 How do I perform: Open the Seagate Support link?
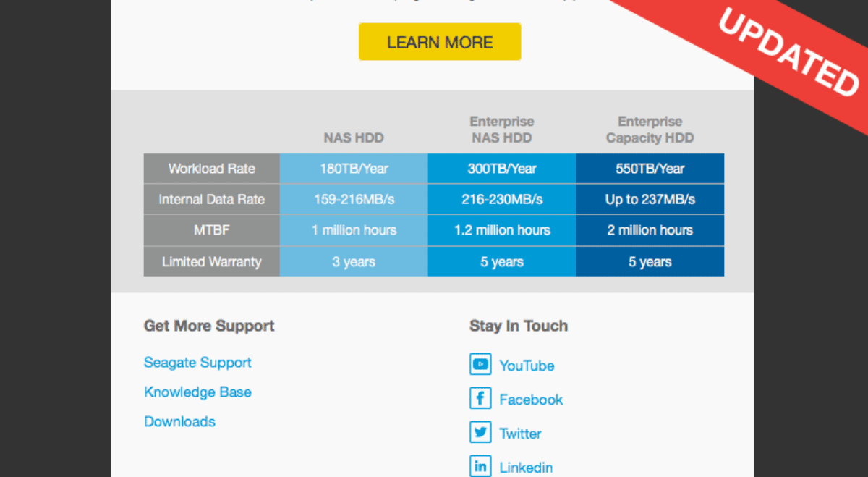click(197, 363)
